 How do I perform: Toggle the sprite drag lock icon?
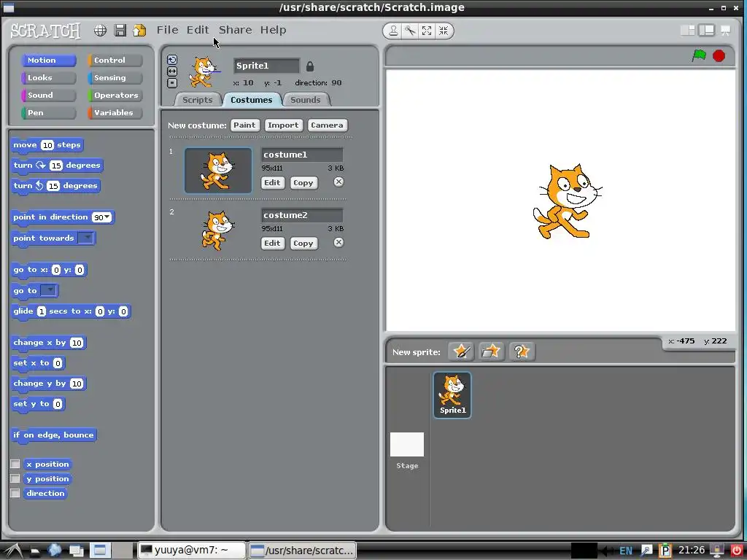[309, 66]
